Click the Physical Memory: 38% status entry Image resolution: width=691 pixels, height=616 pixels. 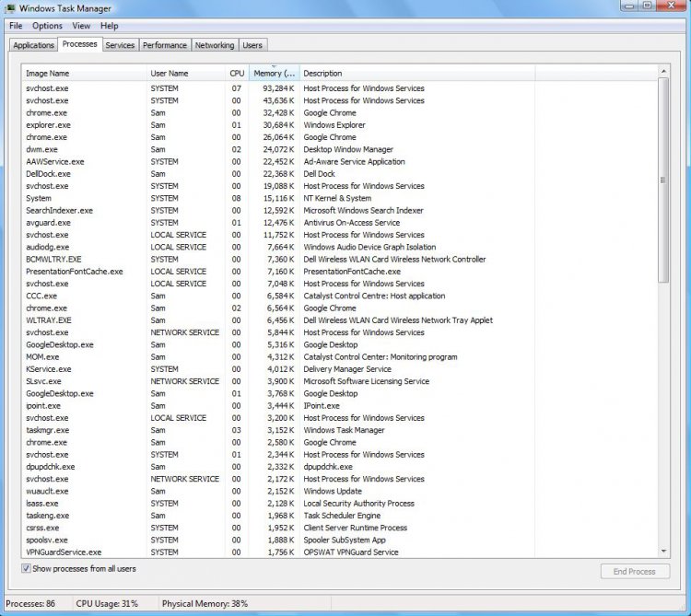[205, 604]
